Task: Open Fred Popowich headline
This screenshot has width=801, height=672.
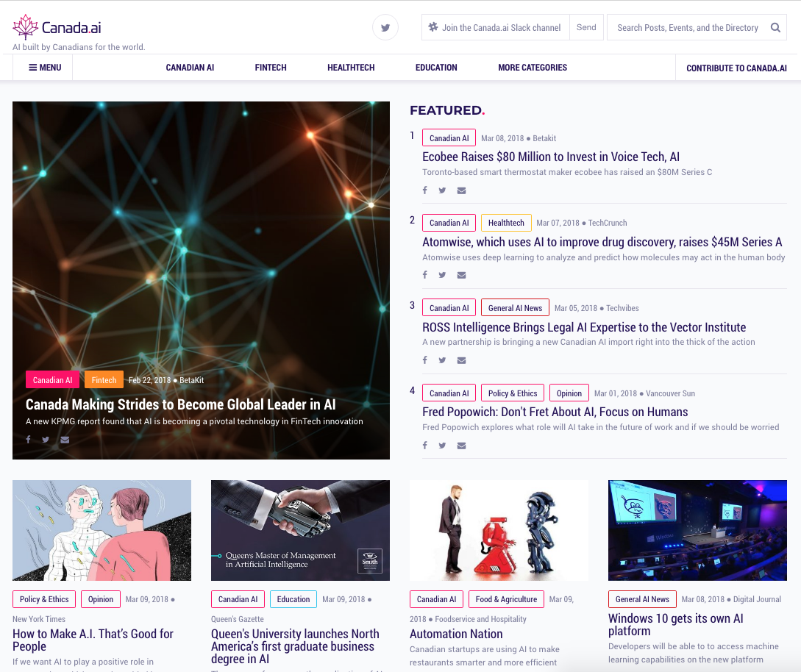Action: (555, 412)
